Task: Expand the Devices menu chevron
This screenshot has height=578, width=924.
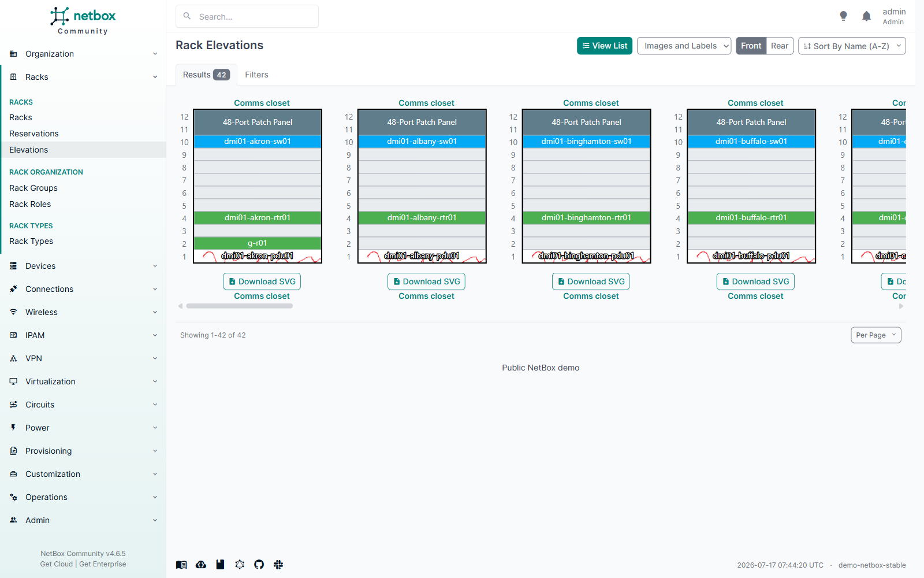Action: (155, 266)
